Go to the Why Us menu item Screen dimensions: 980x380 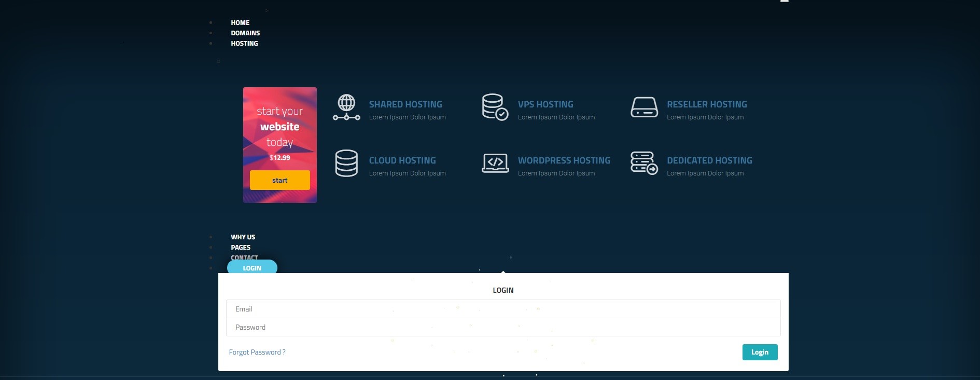click(x=243, y=237)
